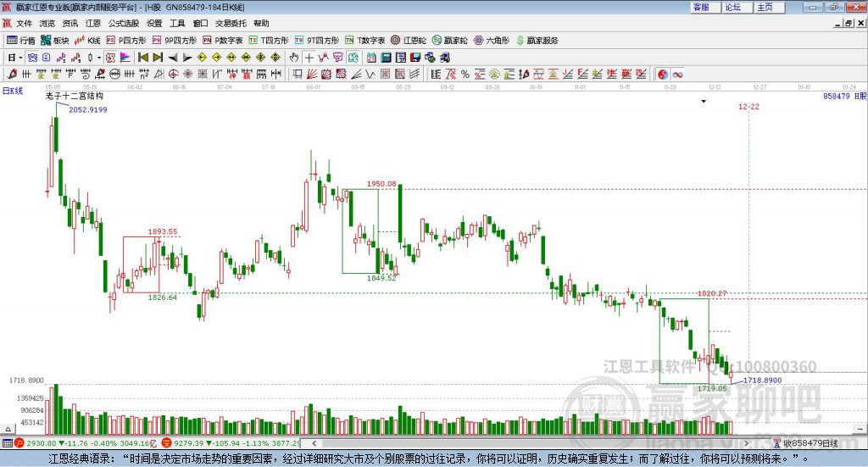Open the 浏览 menu
Image resolution: width=868 pixels, height=467 pixels.
point(47,23)
